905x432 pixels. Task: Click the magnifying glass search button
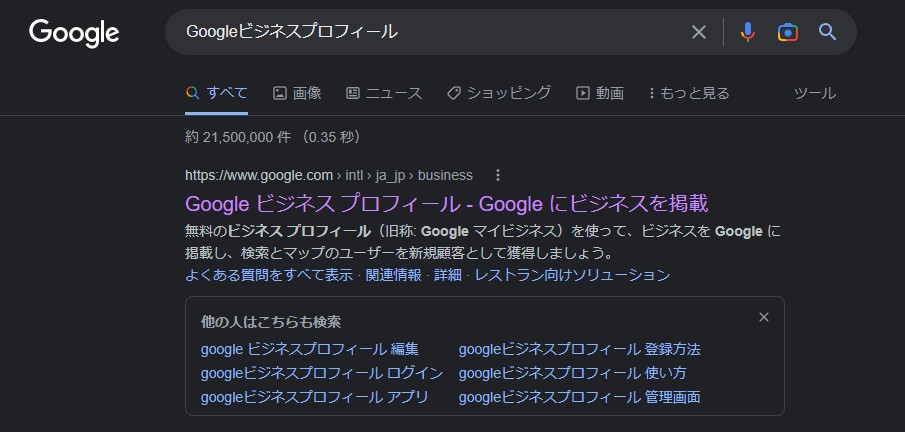[827, 32]
